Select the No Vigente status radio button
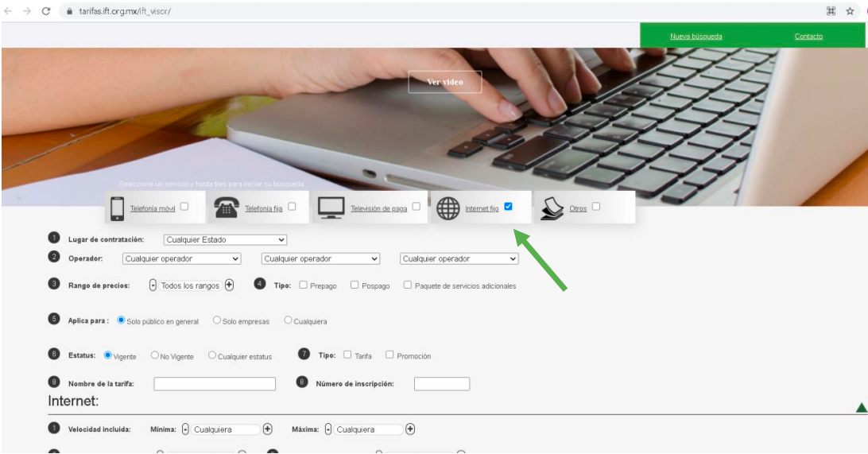This screenshot has height=454, width=868. tap(154, 356)
